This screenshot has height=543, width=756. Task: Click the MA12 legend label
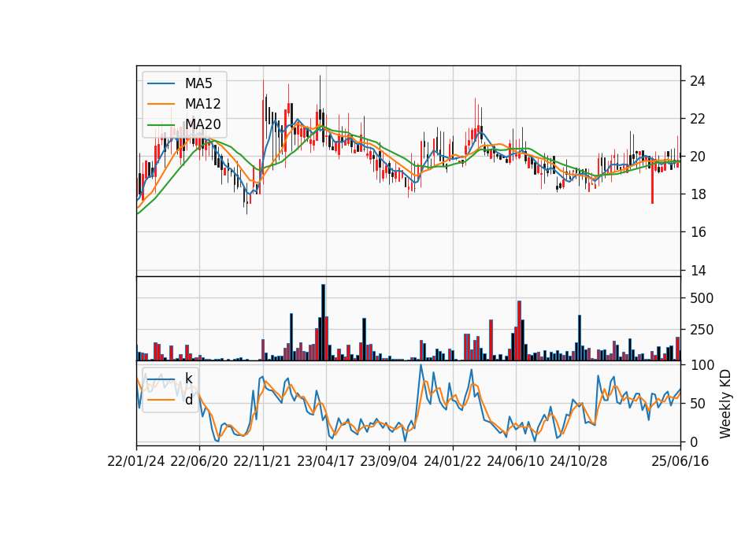(x=202, y=104)
